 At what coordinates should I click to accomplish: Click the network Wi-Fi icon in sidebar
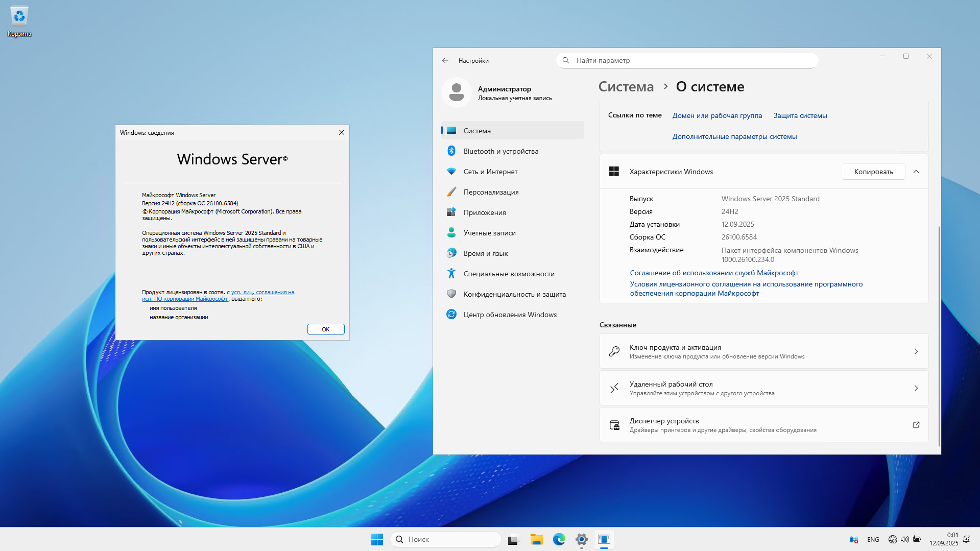[451, 171]
